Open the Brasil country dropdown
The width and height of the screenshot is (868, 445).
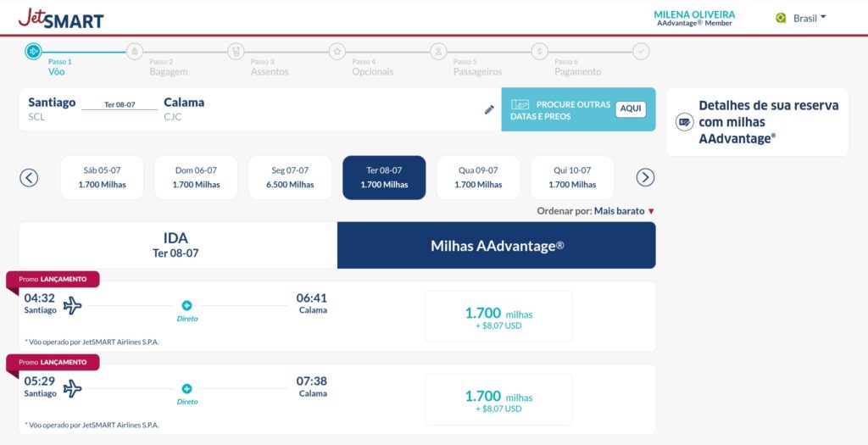tap(808, 19)
